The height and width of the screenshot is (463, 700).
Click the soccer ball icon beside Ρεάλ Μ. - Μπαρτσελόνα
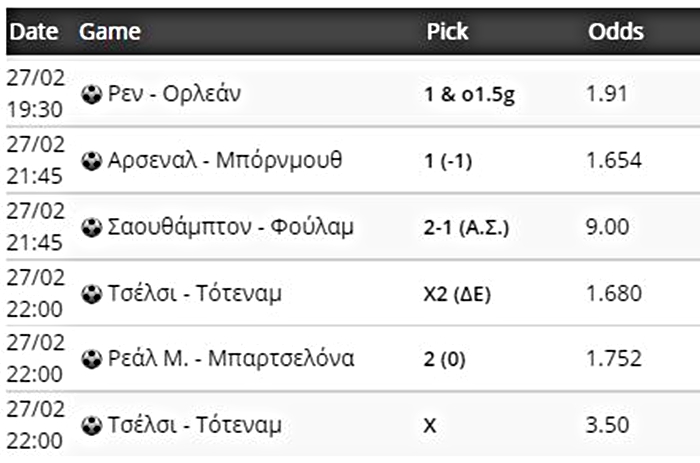(x=92, y=359)
